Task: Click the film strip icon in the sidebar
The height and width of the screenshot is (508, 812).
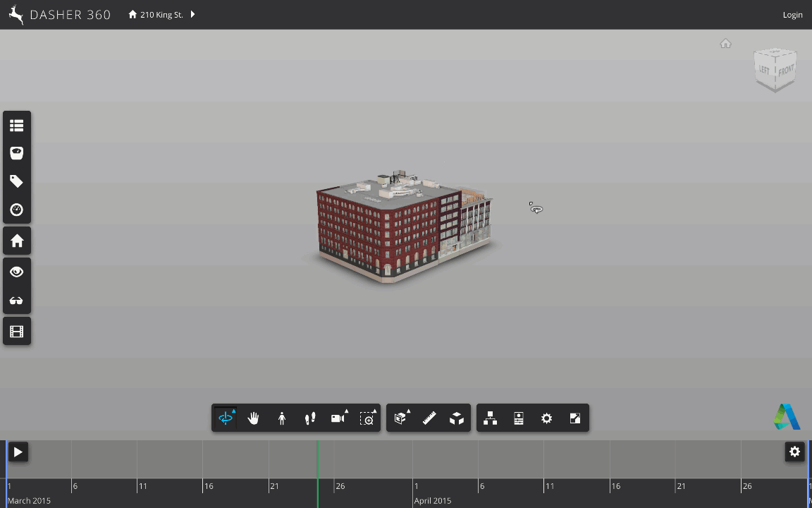Action: (16, 330)
